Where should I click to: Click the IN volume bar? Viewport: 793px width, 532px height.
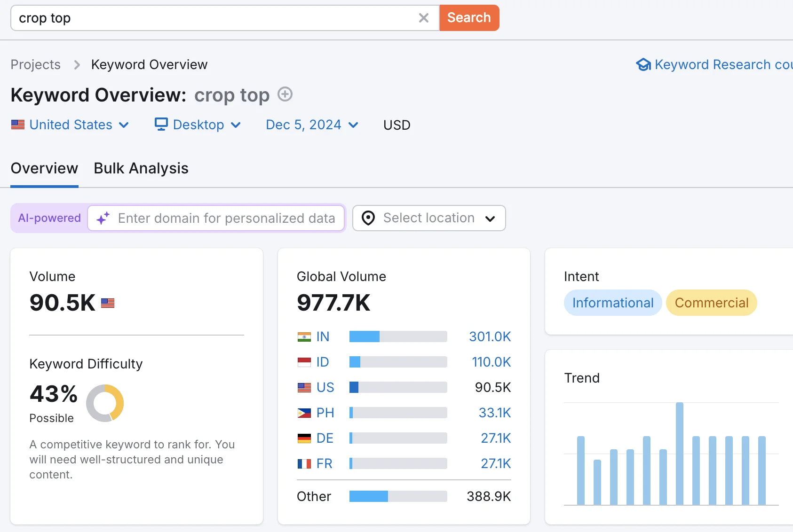coord(398,336)
